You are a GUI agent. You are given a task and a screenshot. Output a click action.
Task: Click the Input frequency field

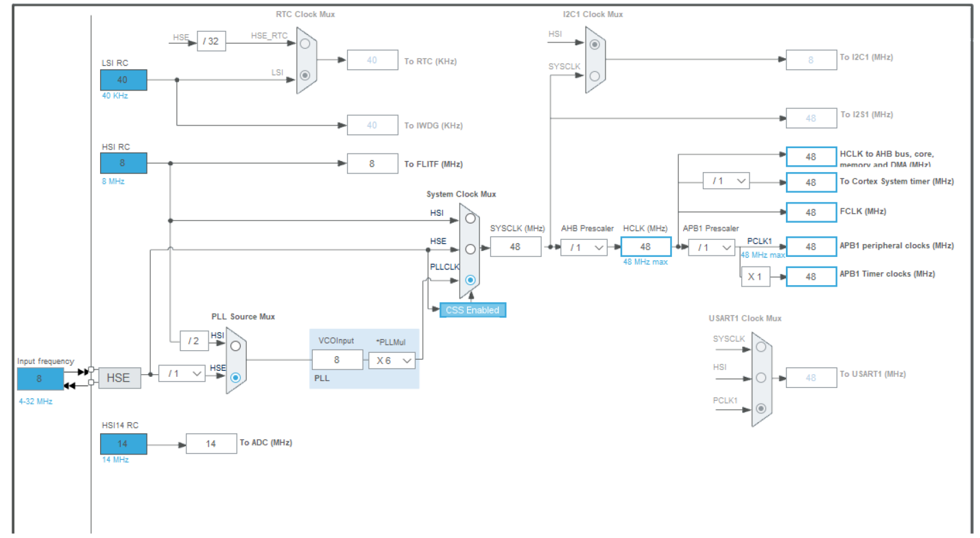(40, 378)
